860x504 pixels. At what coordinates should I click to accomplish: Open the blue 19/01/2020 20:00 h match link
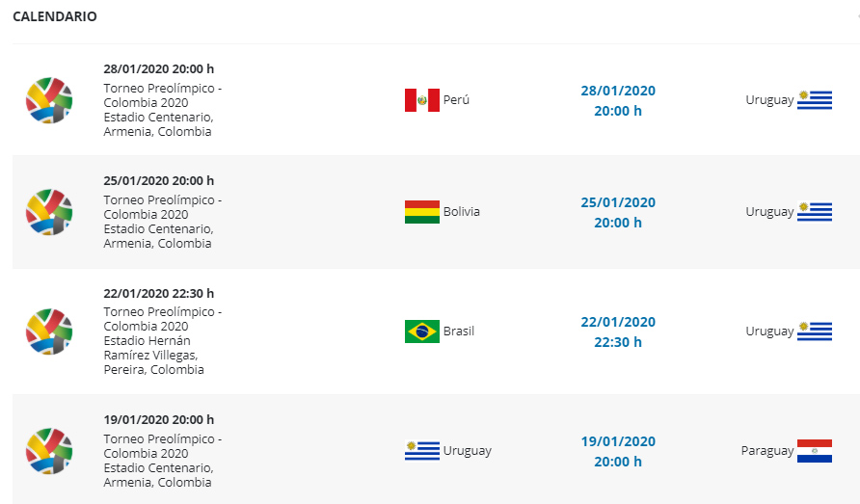618,451
